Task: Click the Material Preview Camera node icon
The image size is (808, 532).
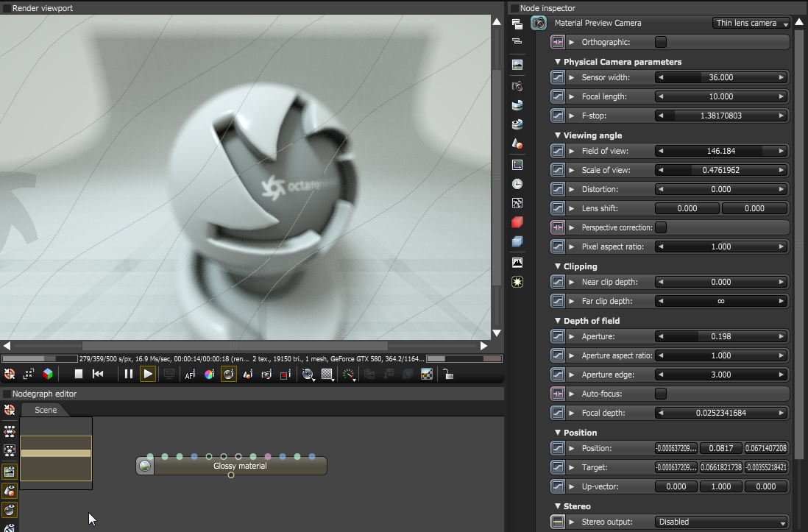Action: (539, 24)
